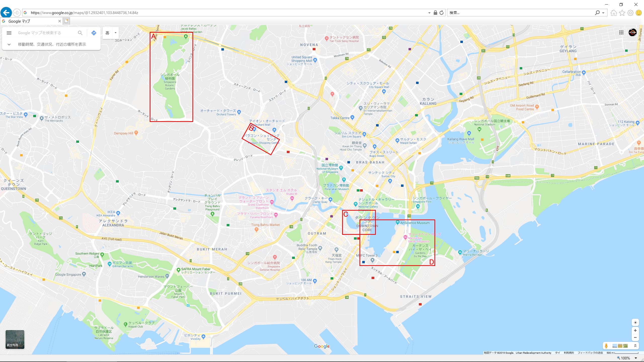This screenshot has width=644, height=362.
Task: Click the smiley feedback icon
Action: pyautogui.click(x=639, y=13)
